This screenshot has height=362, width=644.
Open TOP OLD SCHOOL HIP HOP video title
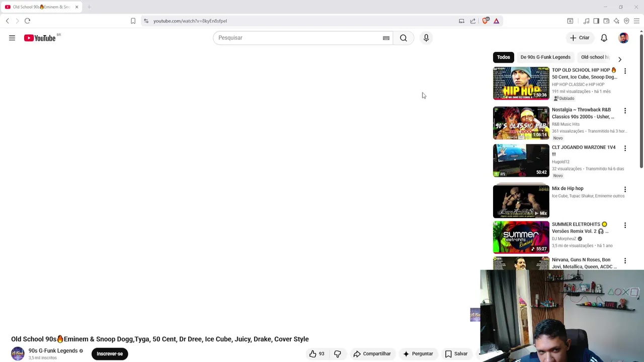[x=584, y=73]
